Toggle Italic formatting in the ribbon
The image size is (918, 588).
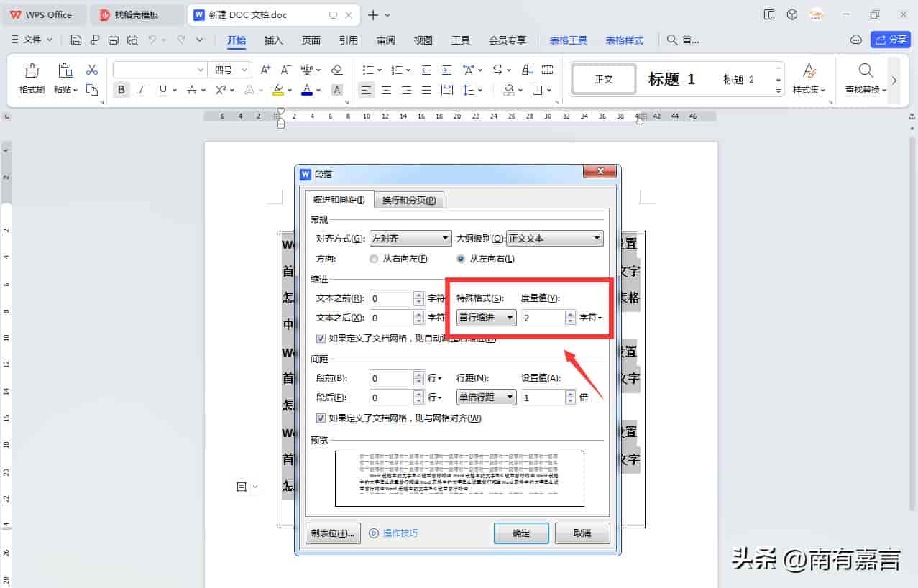[x=142, y=90]
